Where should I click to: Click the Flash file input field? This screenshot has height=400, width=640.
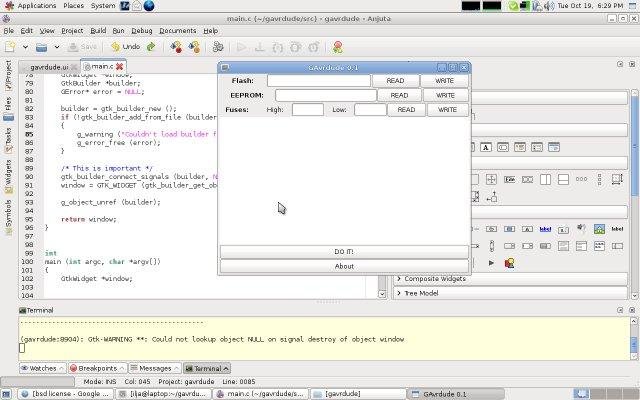tap(318, 81)
